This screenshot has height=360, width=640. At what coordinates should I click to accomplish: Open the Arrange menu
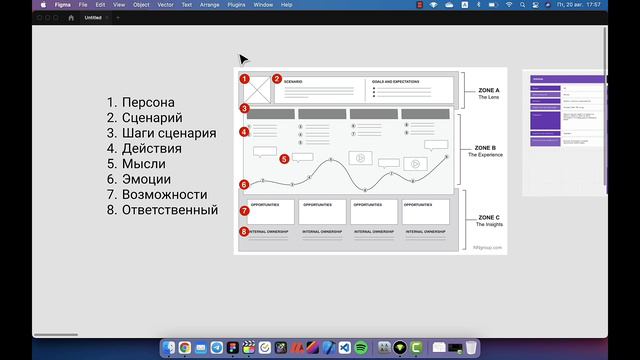209,5
